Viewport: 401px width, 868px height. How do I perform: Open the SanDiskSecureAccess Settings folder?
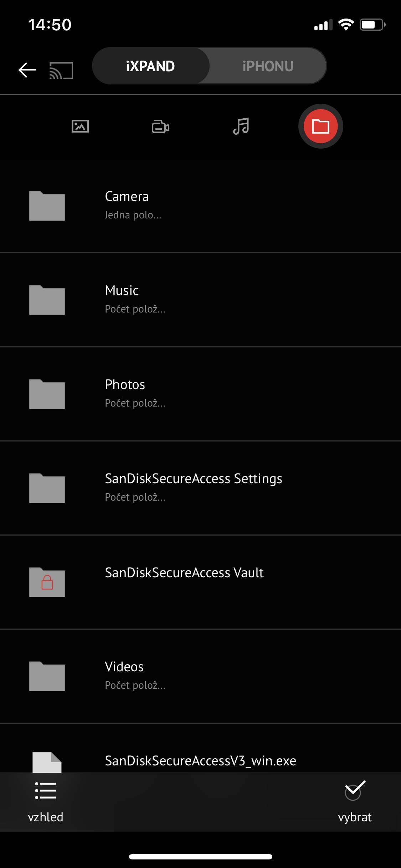tap(194, 487)
